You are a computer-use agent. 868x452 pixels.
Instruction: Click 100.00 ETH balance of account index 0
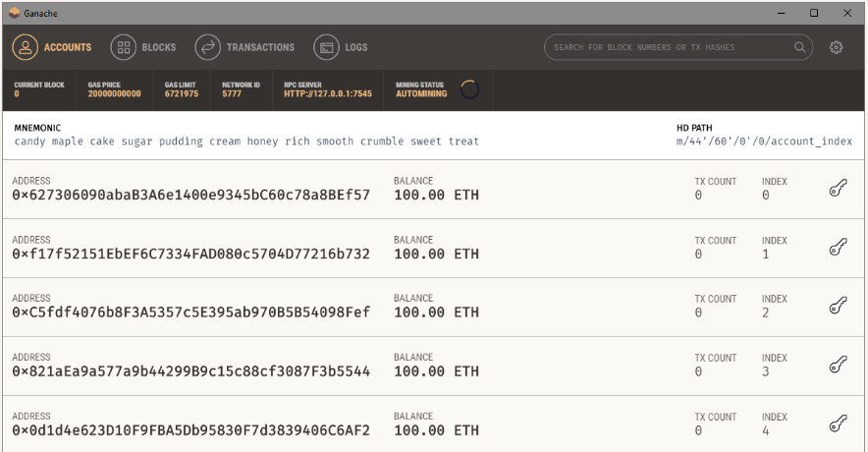(436, 195)
